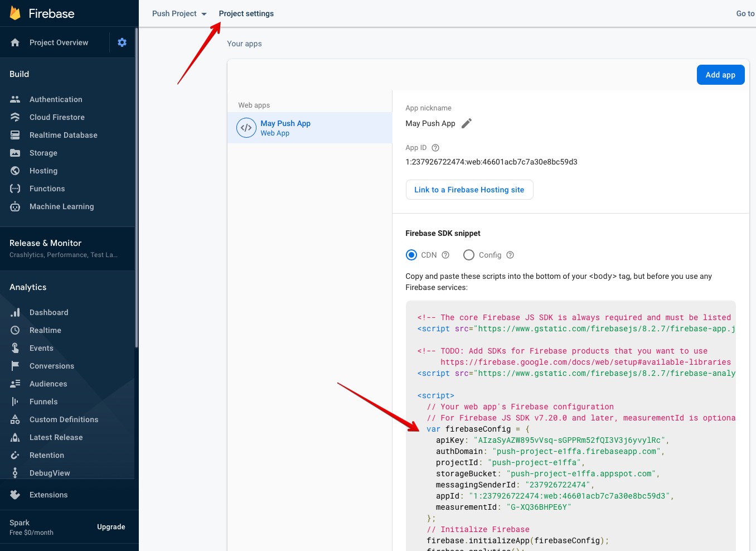Click the storageBucket line in snippet
The image size is (756, 551).
(x=548, y=473)
